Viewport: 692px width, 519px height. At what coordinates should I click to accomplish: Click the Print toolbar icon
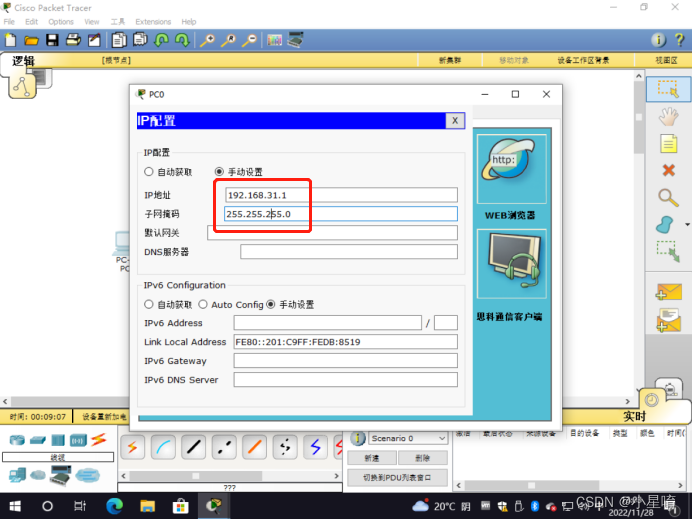tap(73, 40)
